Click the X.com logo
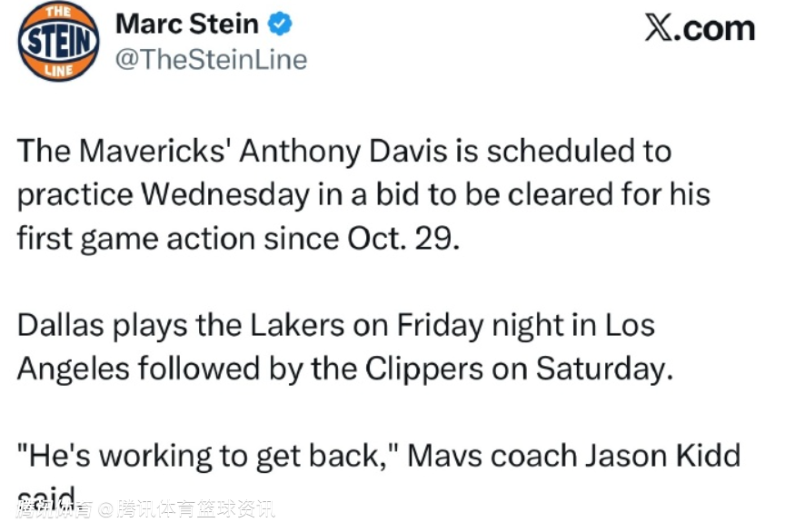The height and width of the screenshot is (532, 785). coord(700,28)
